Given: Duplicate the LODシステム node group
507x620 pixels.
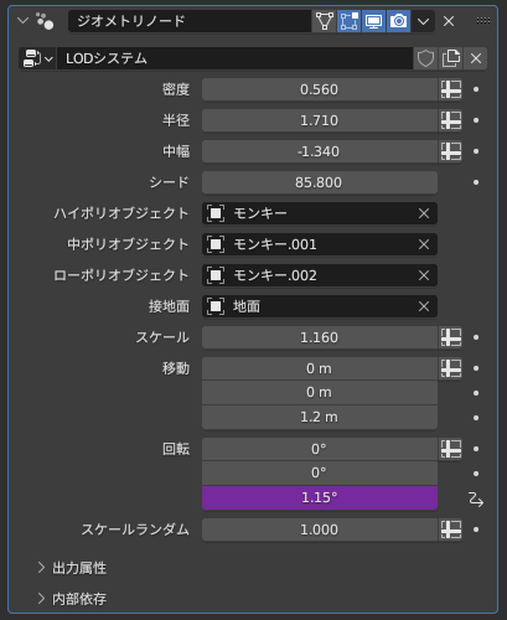Looking at the screenshot, I should [450, 59].
